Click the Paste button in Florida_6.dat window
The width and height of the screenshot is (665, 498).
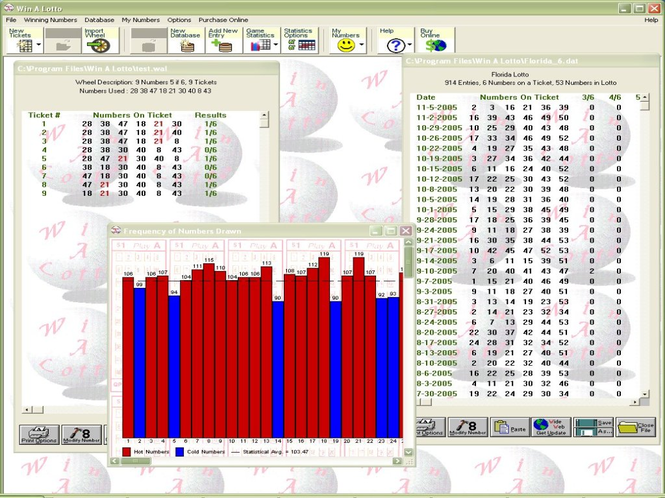(x=510, y=427)
